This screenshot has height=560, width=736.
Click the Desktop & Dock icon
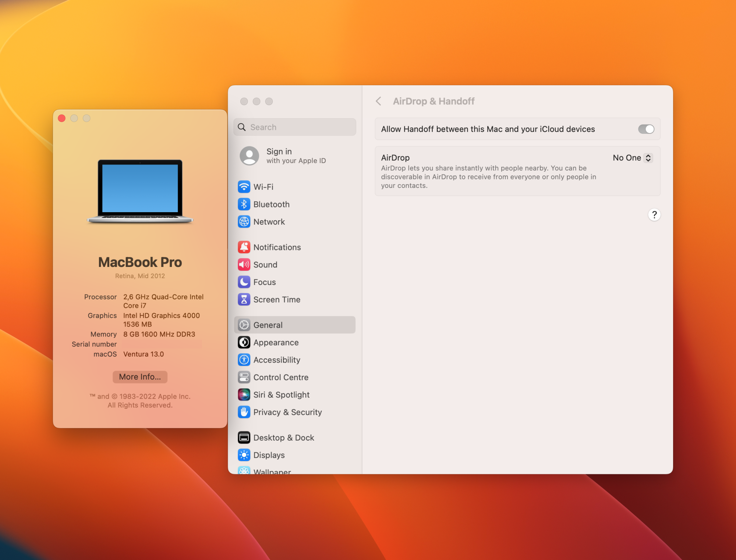(x=244, y=438)
